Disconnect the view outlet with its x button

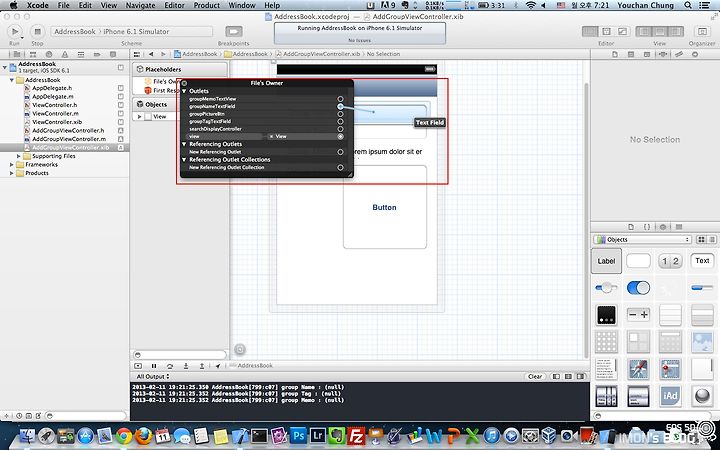coord(271,136)
